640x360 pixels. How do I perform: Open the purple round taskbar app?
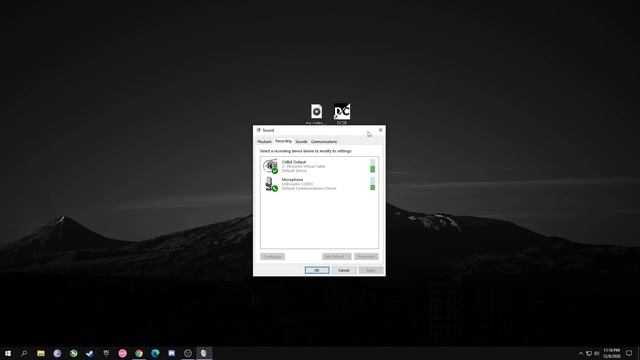tap(57, 353)
